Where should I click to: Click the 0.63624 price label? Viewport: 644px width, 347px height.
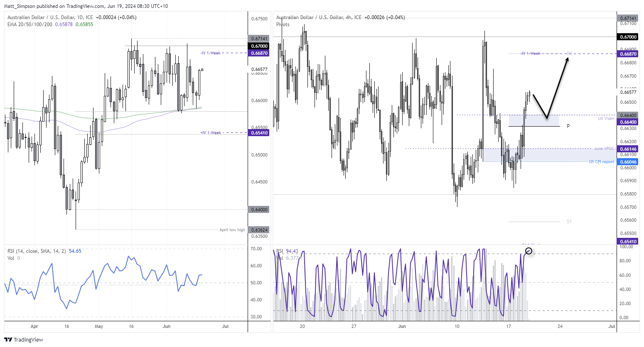(258, 230)
